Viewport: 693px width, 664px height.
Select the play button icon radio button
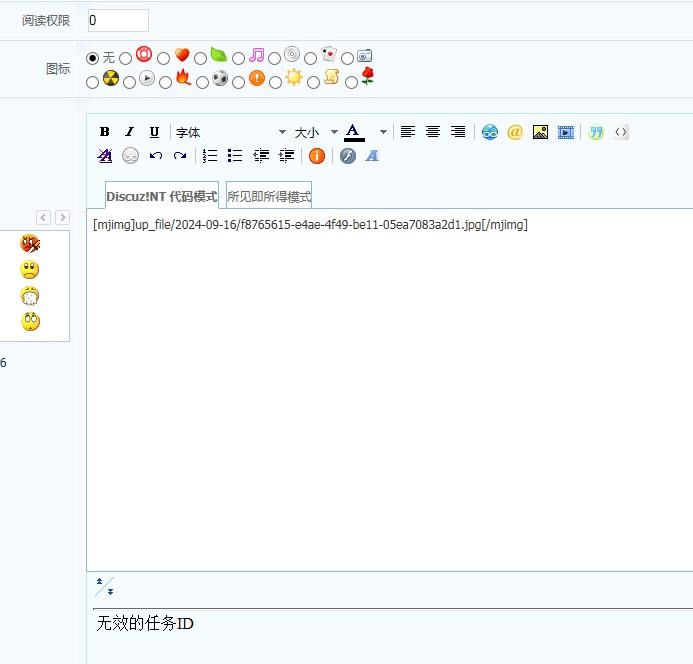(x=129, y=83)
